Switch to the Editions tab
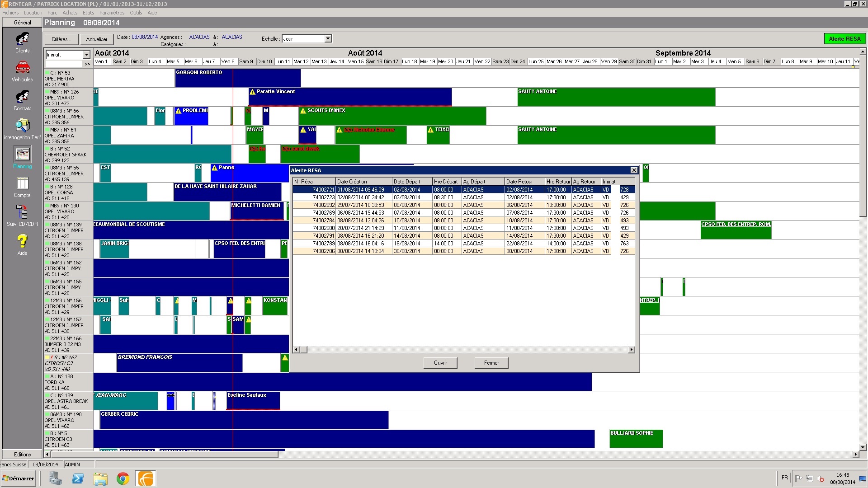Image resolution: width=868 pixels, height=488 pixels. [x=22, y=455]
